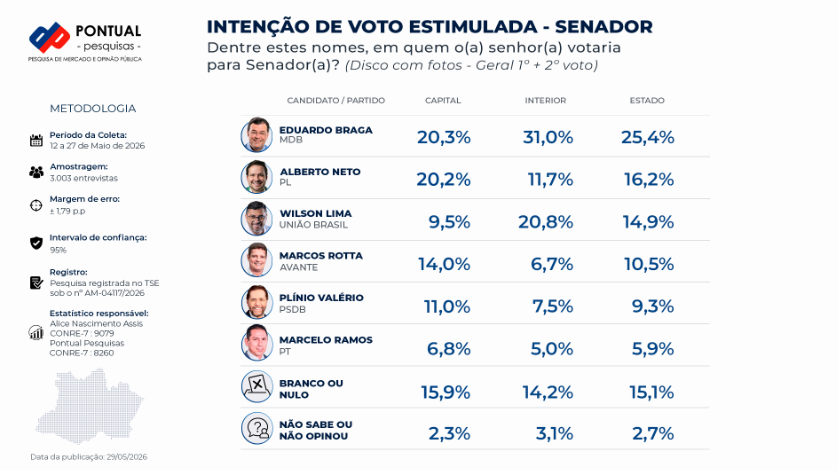Click the ESTADO column header
838x471 pixels.
pos(647,101)
